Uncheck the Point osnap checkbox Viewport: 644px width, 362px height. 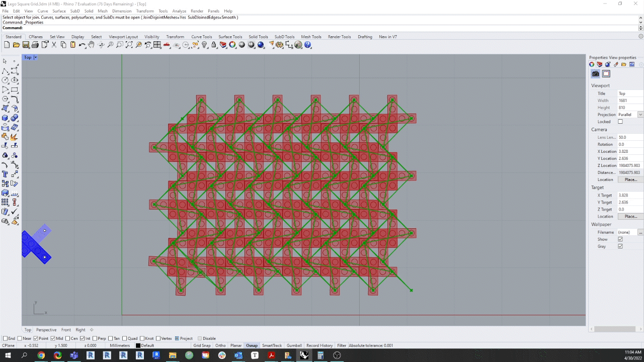click(x=36, y=338)
